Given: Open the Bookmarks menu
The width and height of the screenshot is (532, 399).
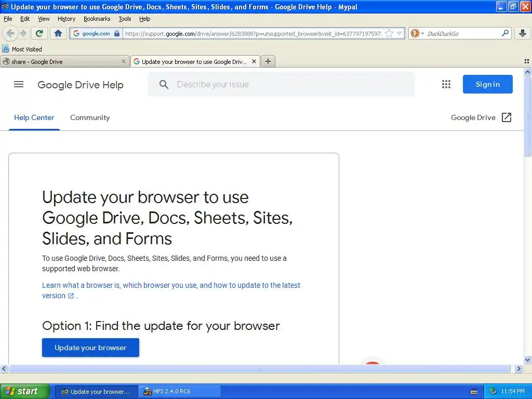Looking at the screenshot, I should (x=97, y=19).
